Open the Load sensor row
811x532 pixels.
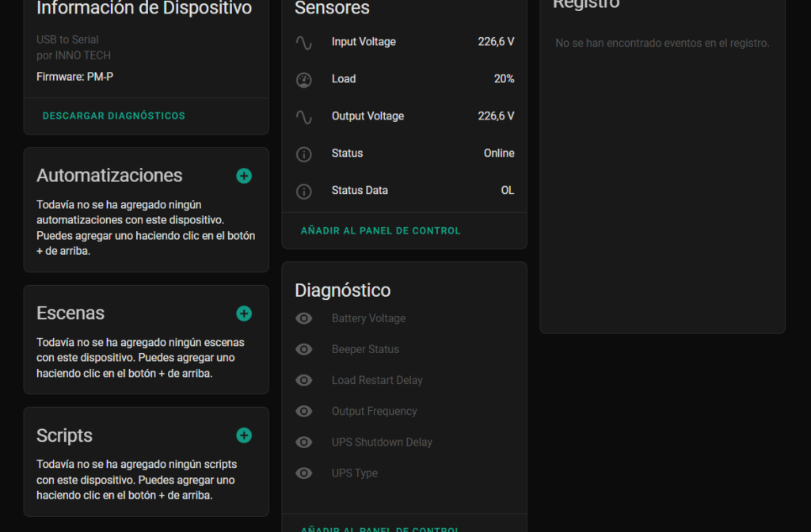tap(404, 79)
